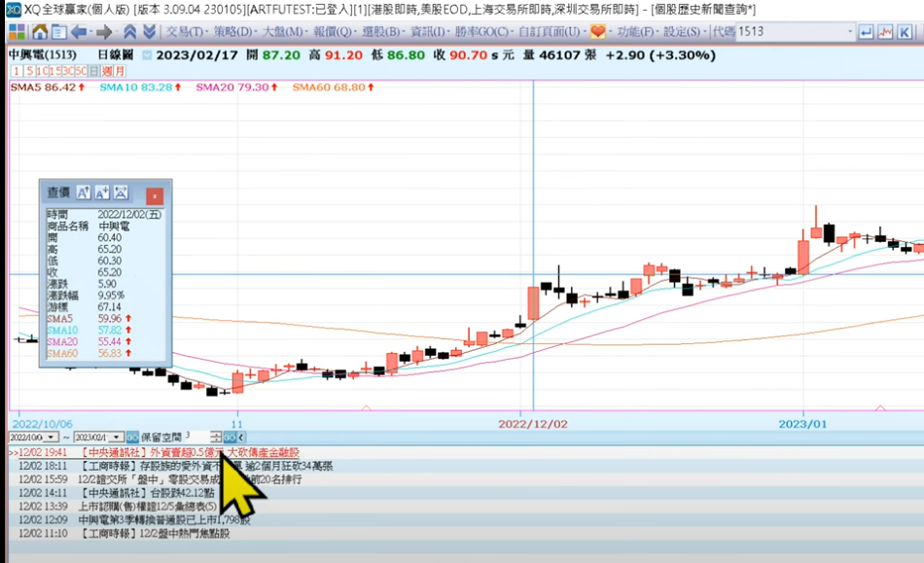
Task: Click the 保留空間 spinner control
Action: [216, 438]
